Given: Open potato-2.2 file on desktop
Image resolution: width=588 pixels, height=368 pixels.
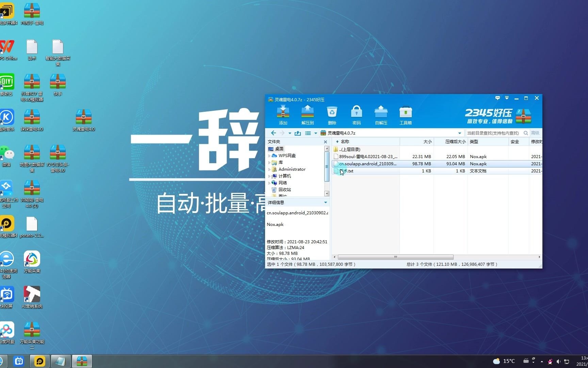Looking at the screenshot, I should pos(32,227).
